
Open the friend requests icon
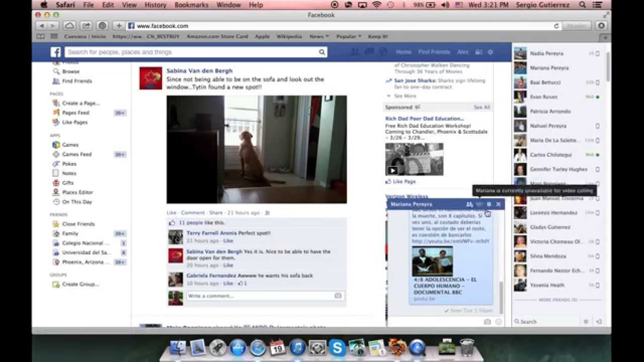point(355,52)
